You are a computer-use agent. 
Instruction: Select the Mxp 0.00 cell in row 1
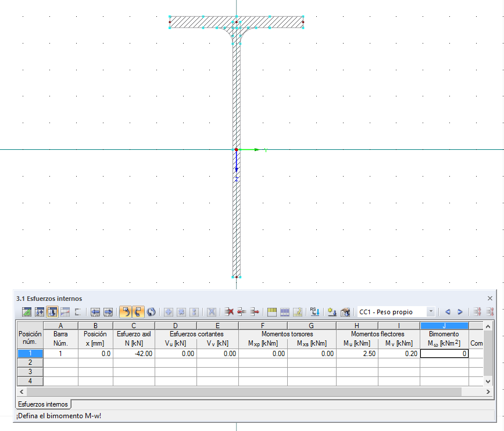coord(263,354)
